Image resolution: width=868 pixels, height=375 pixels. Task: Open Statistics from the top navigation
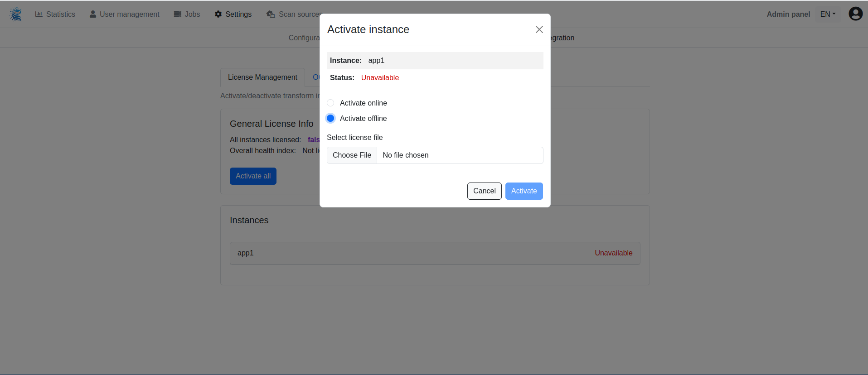pos(55,14)
